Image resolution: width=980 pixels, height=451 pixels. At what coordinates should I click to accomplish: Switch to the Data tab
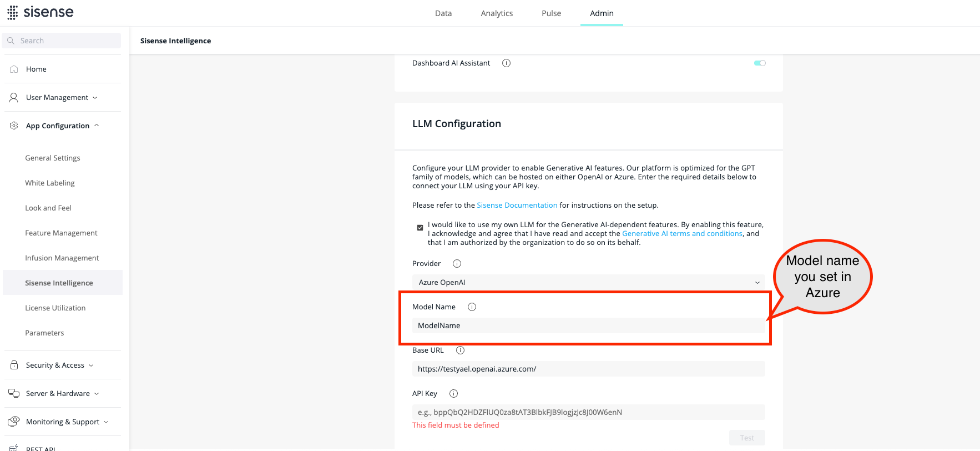pos(443,13)
